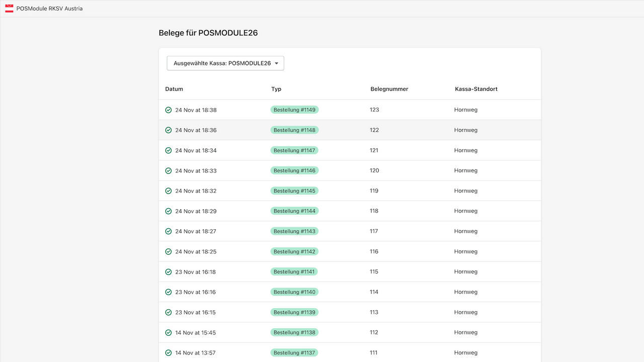Click the Typ column header
The width and height of the screenshot is (644, 362).
(x=276, y=89)
